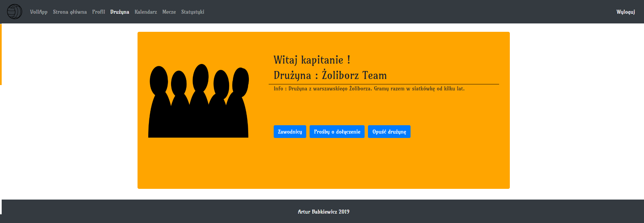Screen dimensions: 644x223
Task: Click the team Info description text
Action: [x=369, y=89]
